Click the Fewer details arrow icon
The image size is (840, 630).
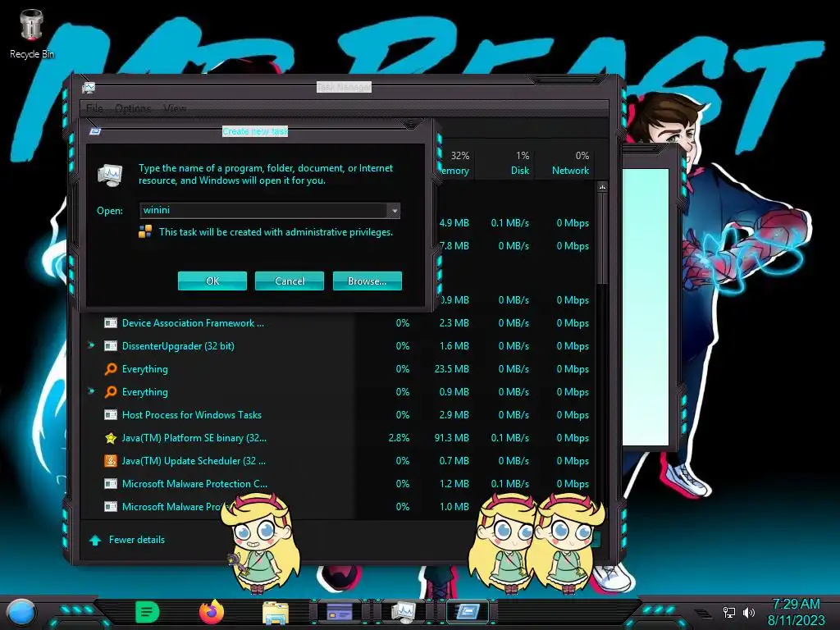coord(95,540)
